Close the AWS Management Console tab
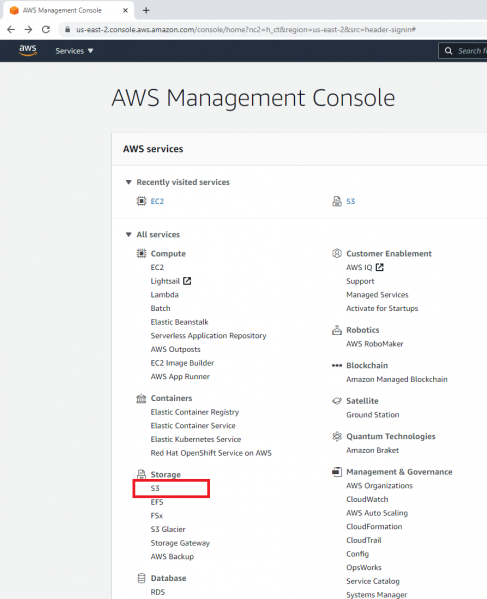 click(125, 10)
